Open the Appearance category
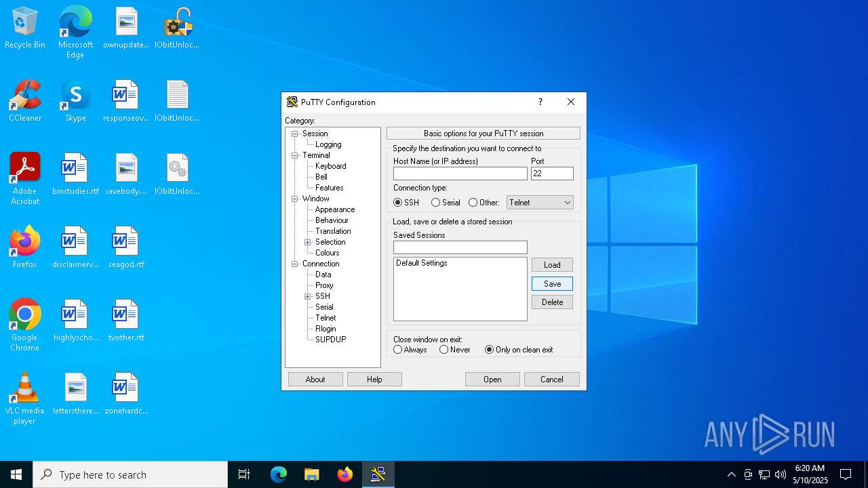 pyautogui.click(x=334, y=209)
